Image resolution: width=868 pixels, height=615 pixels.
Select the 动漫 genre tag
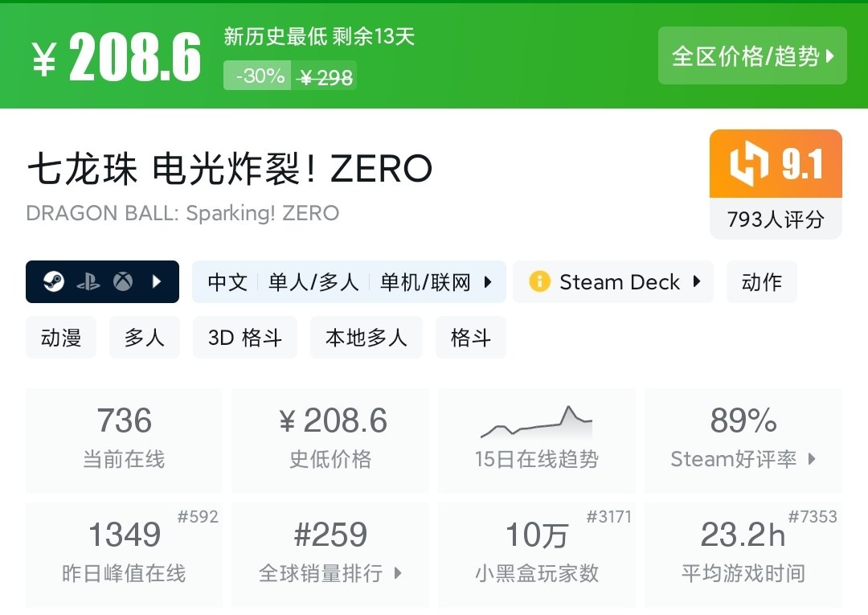click(61, 338)
